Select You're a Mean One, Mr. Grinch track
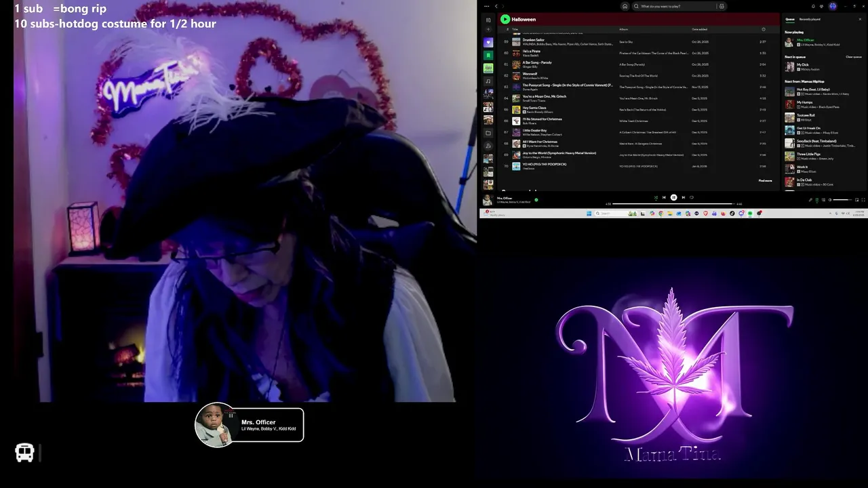The image size is (868, 488). coord(639,98)
